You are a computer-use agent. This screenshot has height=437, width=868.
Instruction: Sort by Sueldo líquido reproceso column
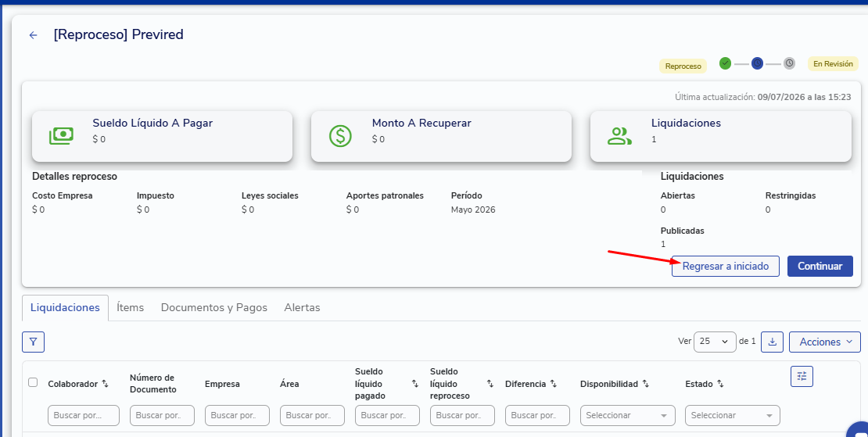coord(490,384)
